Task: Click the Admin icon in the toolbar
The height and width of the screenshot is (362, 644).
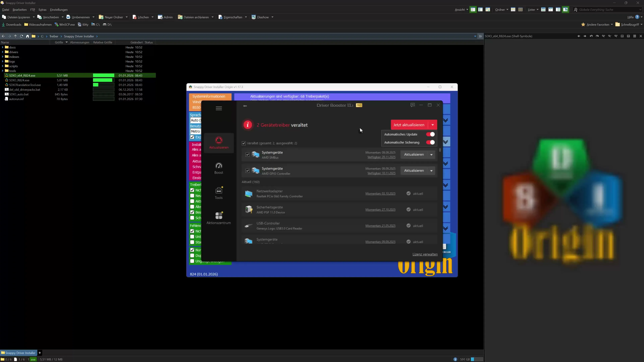Action: [165, 17]
